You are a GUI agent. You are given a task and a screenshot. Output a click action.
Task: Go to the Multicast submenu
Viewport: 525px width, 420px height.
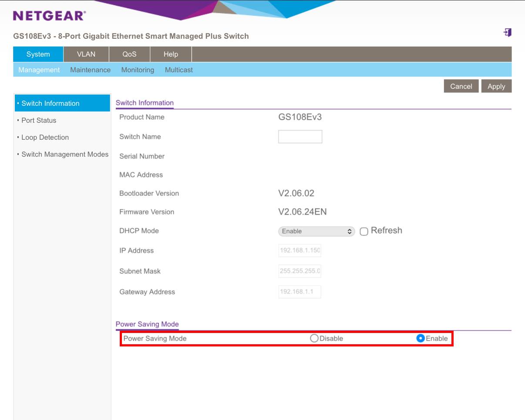(178, 70)
